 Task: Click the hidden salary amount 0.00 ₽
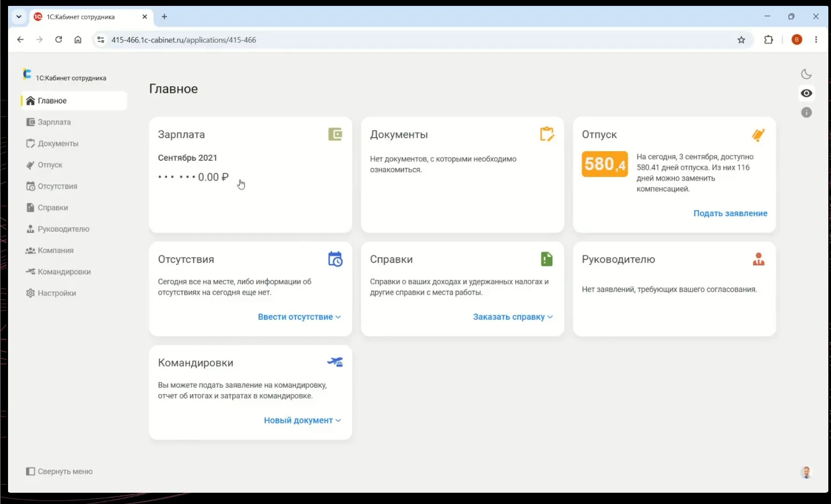tap(194, 177)
